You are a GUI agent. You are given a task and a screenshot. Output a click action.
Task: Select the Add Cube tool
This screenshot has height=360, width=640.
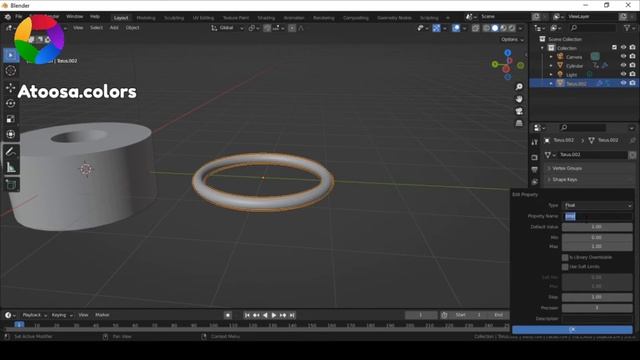point(11,185)
